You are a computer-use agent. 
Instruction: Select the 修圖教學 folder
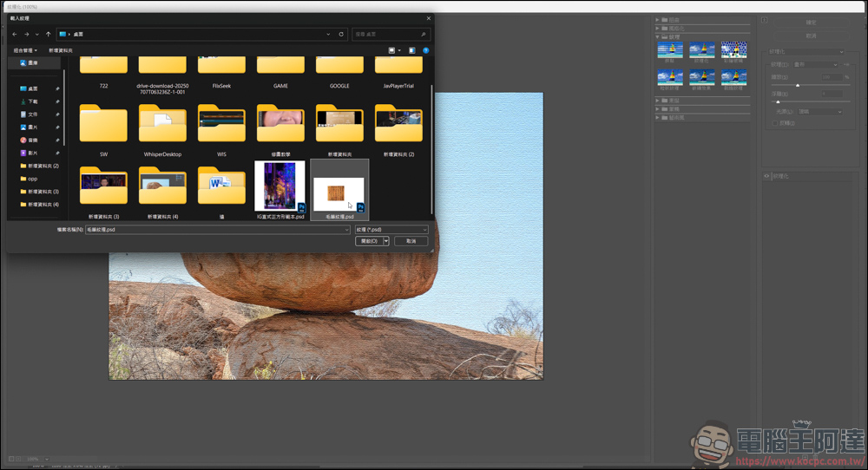pyautogui.click(x=280, y=130)
